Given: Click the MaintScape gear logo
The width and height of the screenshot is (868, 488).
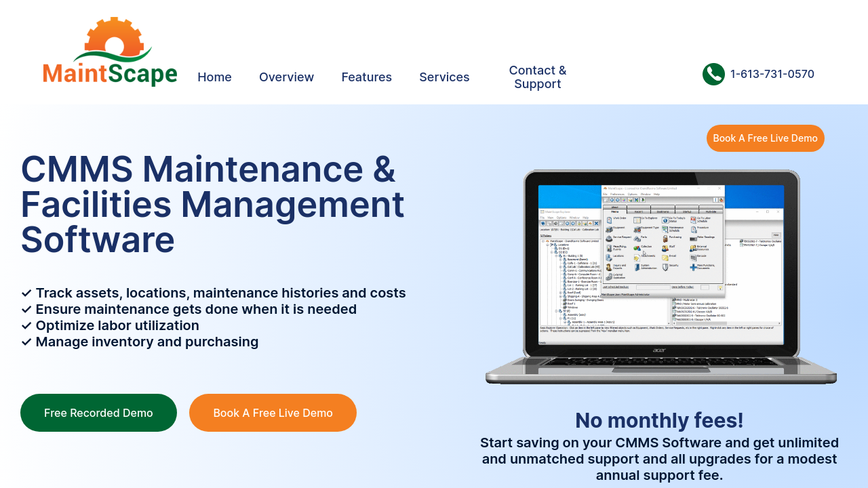Looking at the screenshot, I should 110,53.
